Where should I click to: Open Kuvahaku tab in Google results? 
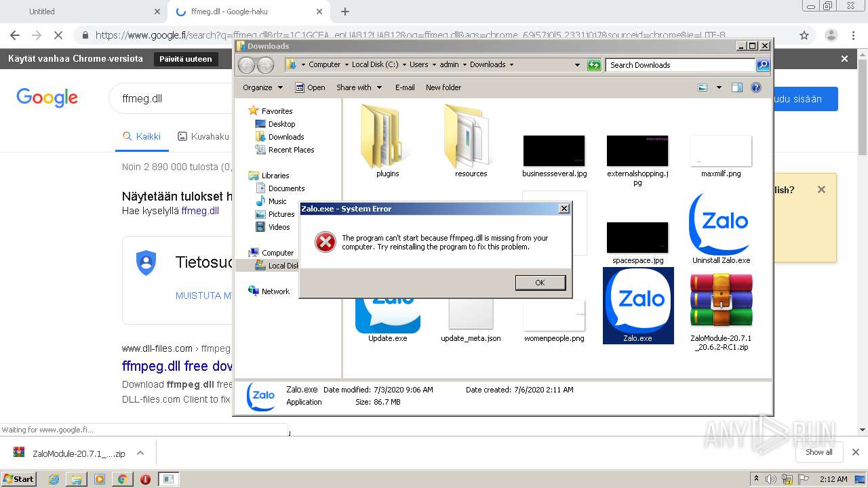(203, 136)
